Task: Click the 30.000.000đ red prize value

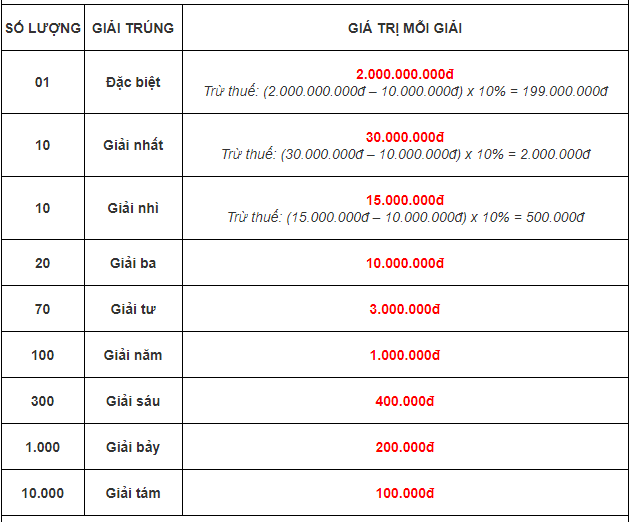Action: coord(404,137)
